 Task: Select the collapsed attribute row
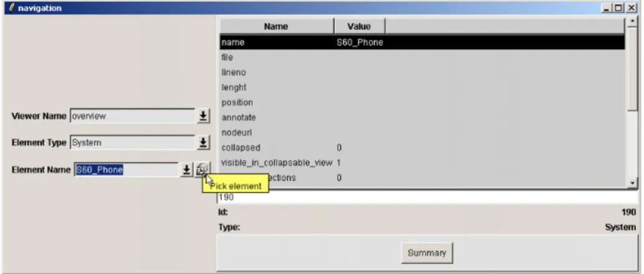[422, 148]
